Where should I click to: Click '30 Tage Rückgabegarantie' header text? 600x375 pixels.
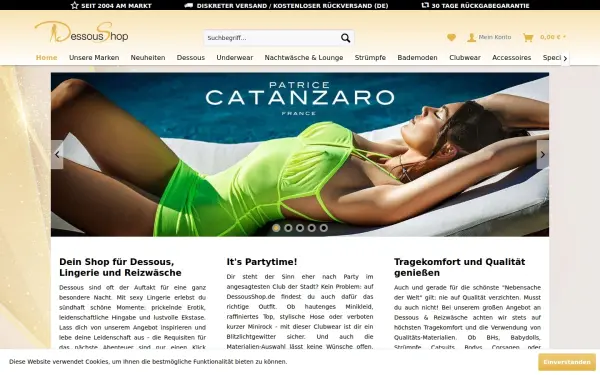point(480,6)
